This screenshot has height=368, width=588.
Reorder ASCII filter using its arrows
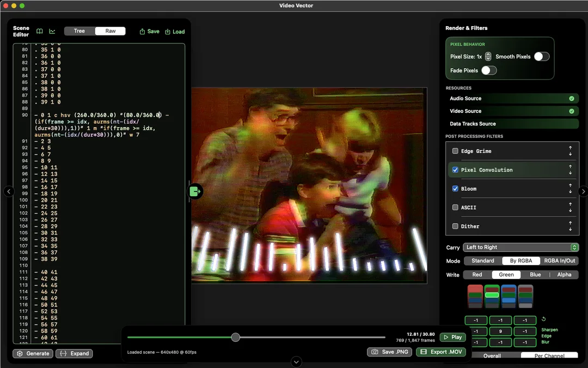click(570, 207)
